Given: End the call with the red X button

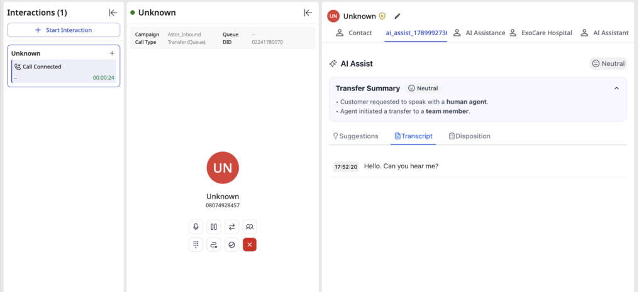Looking at the screenshot, I should tap(250, 245).
